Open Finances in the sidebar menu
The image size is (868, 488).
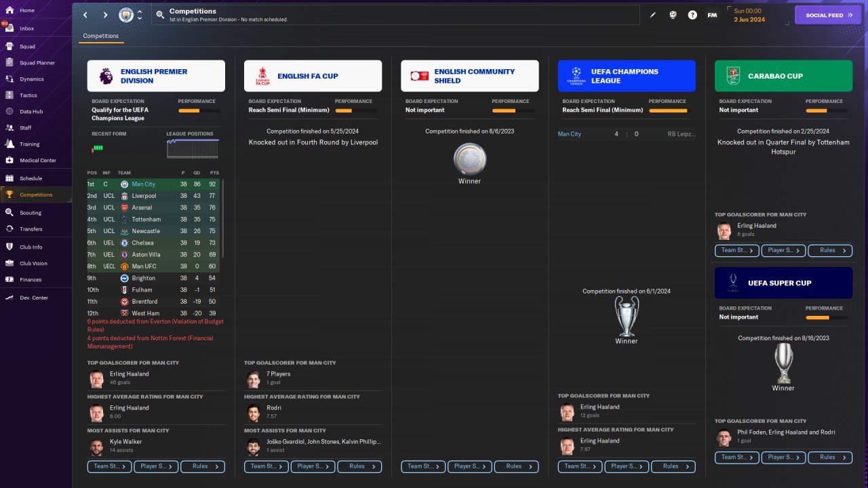31,279
